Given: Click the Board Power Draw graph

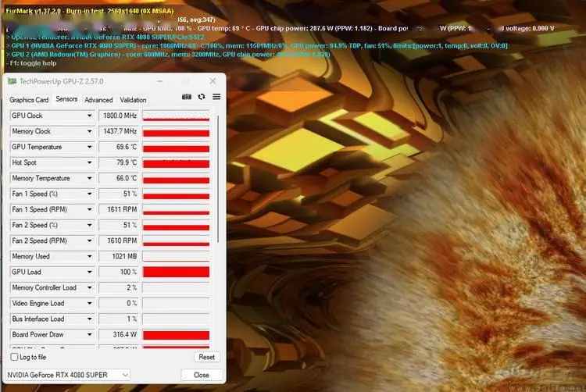Looking at the screenshot, I should (x=176, y=334).
